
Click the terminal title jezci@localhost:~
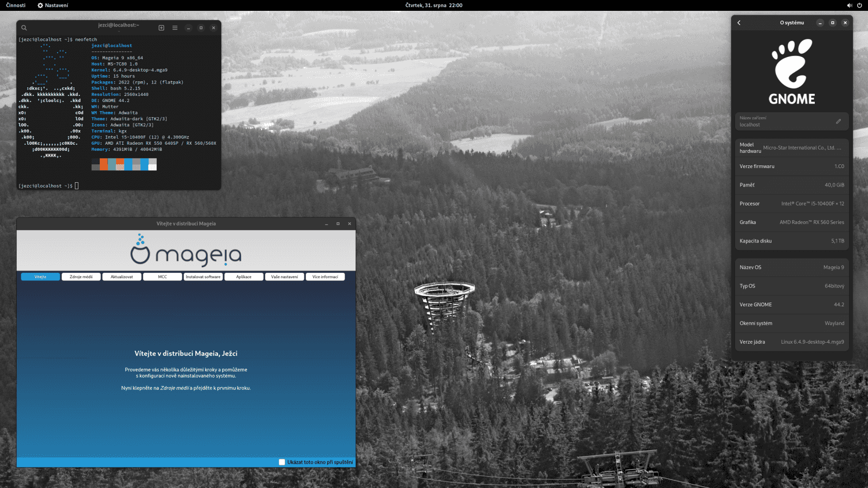(x=118, y=25)
